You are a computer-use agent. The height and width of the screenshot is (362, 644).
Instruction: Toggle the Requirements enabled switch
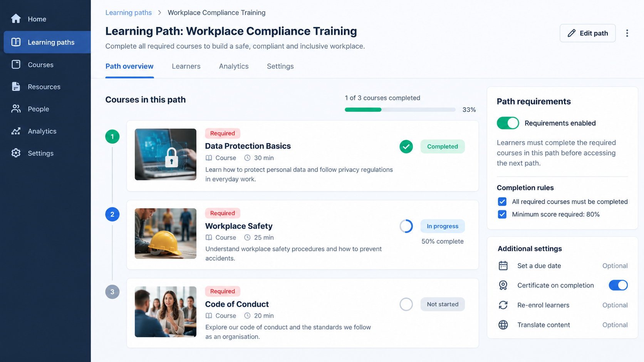tap(508, 123)
